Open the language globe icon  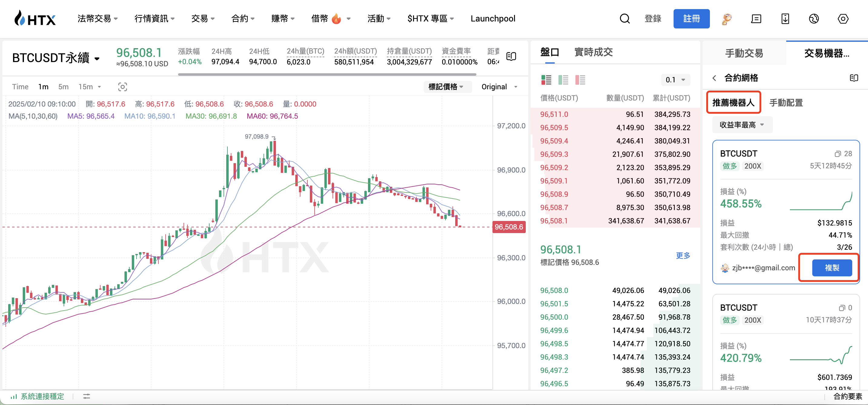tap(814, 19)
